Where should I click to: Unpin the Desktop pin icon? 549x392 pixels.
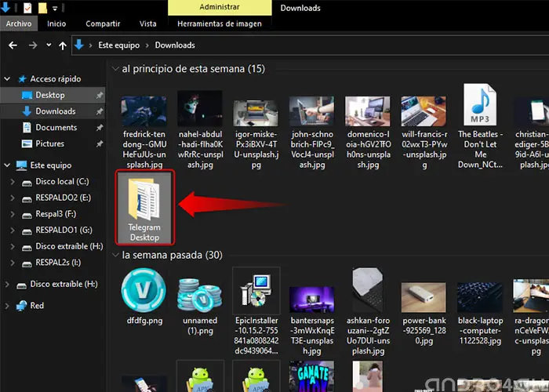point(100,95)
